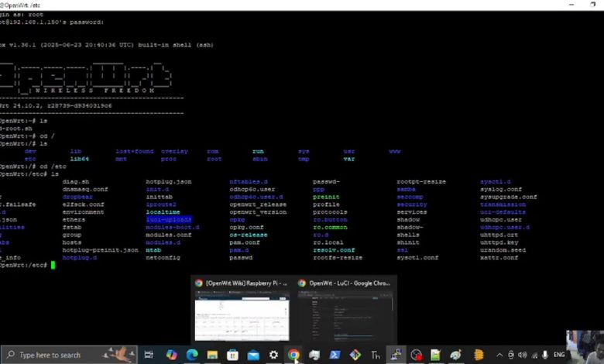This screenshot has height=364, width=604.
Task: Click the luci-uploads highlighted entry
Action: point(169,219)
